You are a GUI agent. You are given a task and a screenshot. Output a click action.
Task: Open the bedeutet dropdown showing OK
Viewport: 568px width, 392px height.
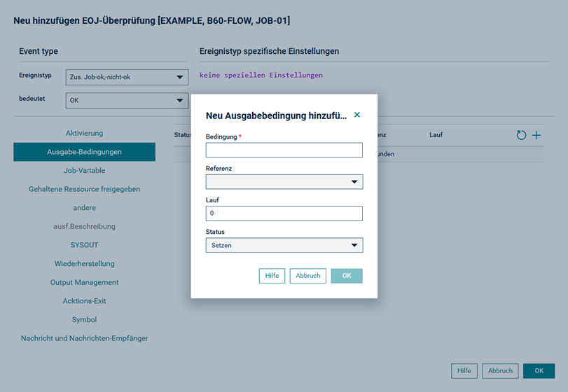pos(127,100)
